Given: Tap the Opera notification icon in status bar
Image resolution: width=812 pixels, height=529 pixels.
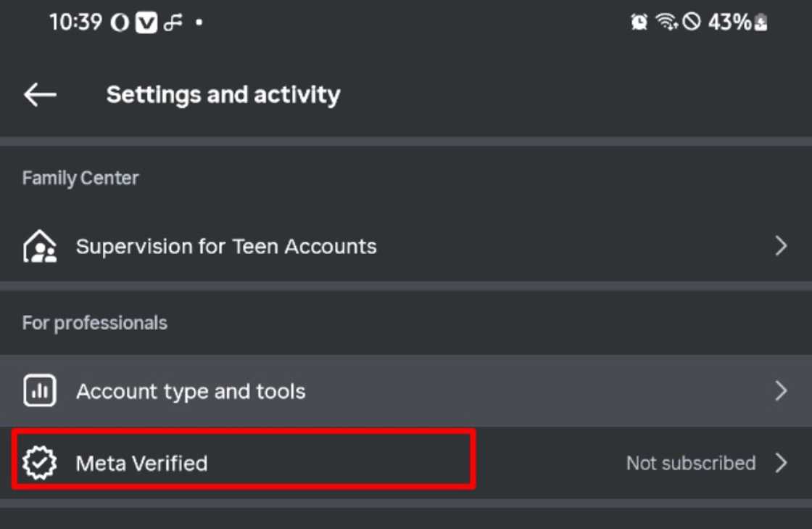Looking at the screenshot, I should pos(120,23).
